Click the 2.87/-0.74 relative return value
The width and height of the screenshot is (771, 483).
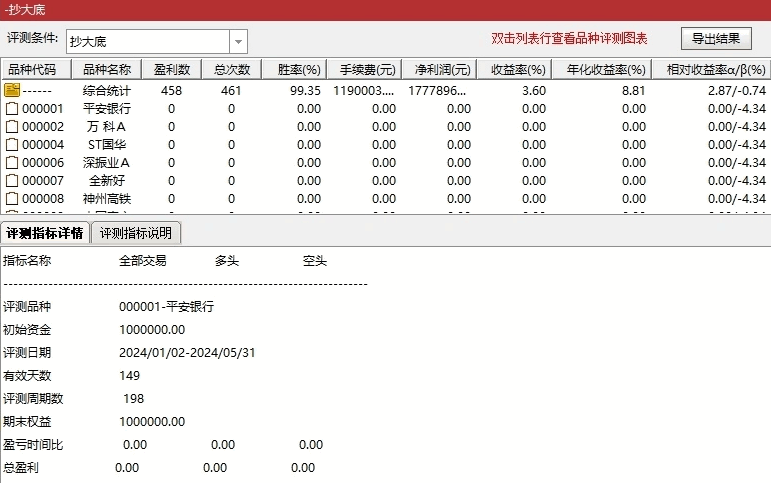point(737,91)
